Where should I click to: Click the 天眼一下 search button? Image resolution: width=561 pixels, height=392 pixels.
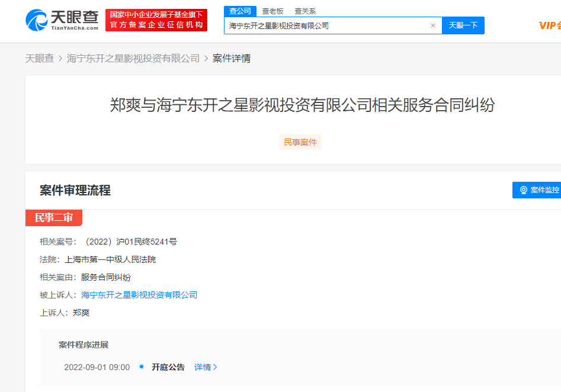[x=463, y=25]
